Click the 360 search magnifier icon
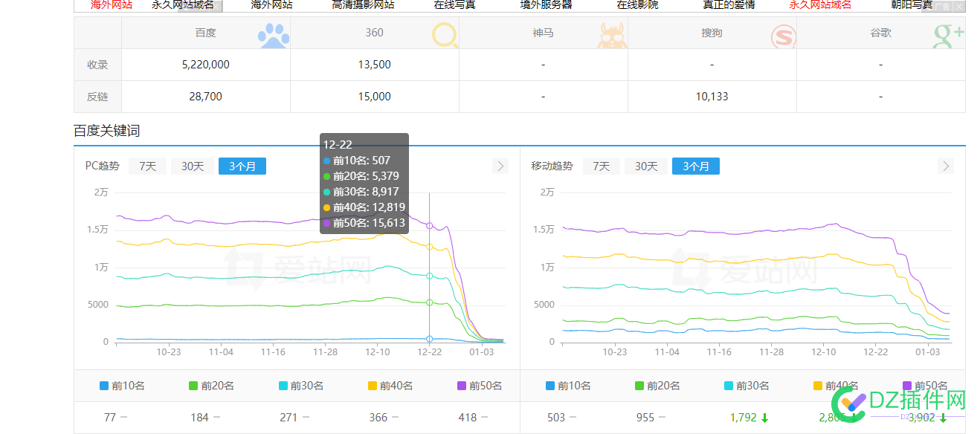This screenshot has width=980, height=434. [x=445, y=36]
